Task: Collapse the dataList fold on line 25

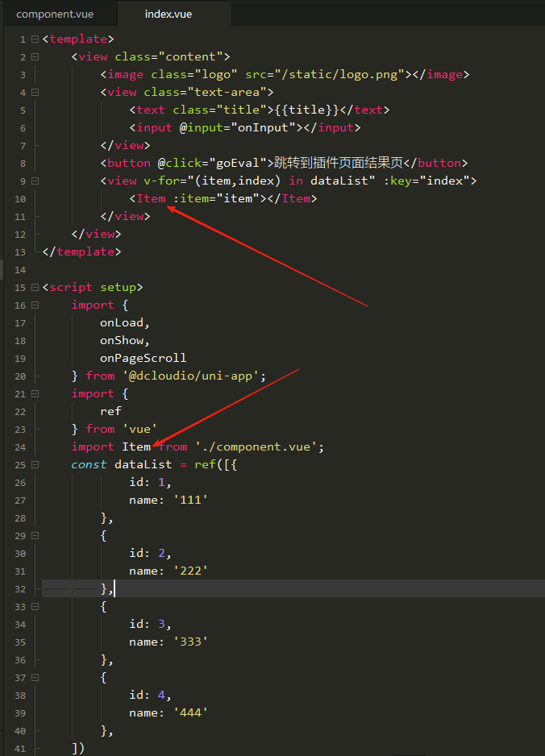Action: point(35,465)
